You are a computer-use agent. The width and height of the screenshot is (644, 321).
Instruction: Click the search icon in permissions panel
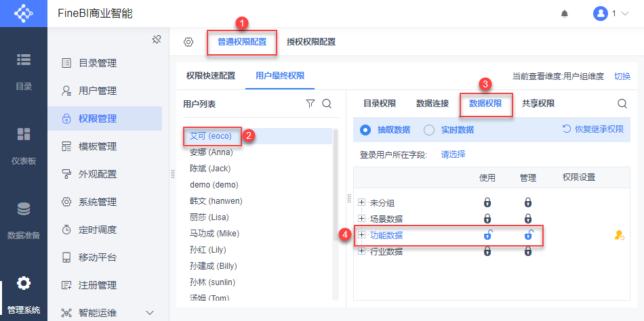[x=622, y=104]
